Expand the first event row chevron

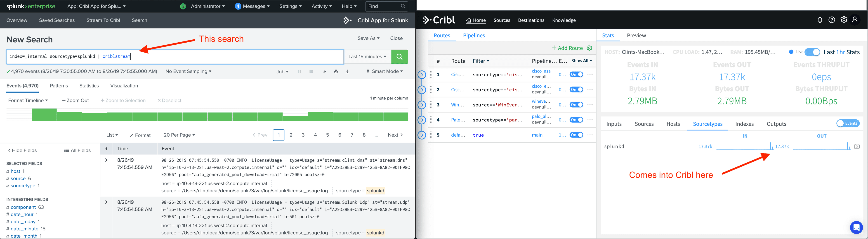(x=106, y=160)
